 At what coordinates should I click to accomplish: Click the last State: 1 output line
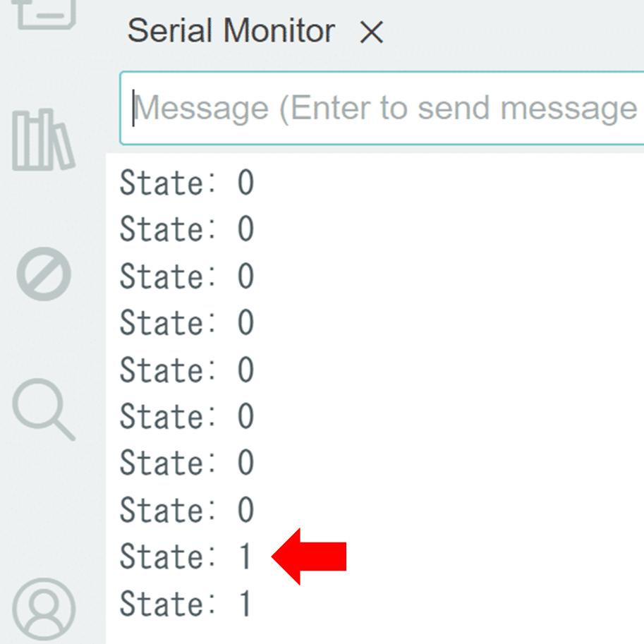tap(186, 603)
